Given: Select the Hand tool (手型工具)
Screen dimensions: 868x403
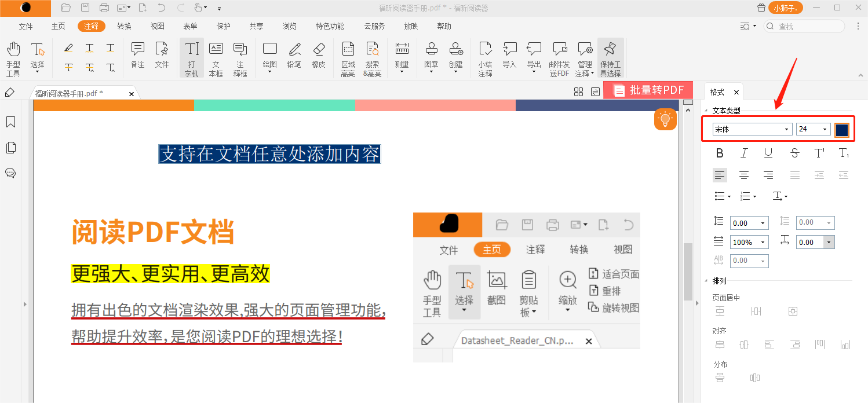Looking at the screenshot, I should [x=13, y=58].
